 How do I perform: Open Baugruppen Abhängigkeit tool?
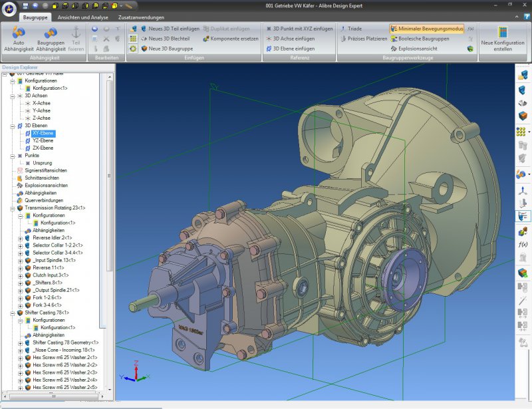[51, 39]
